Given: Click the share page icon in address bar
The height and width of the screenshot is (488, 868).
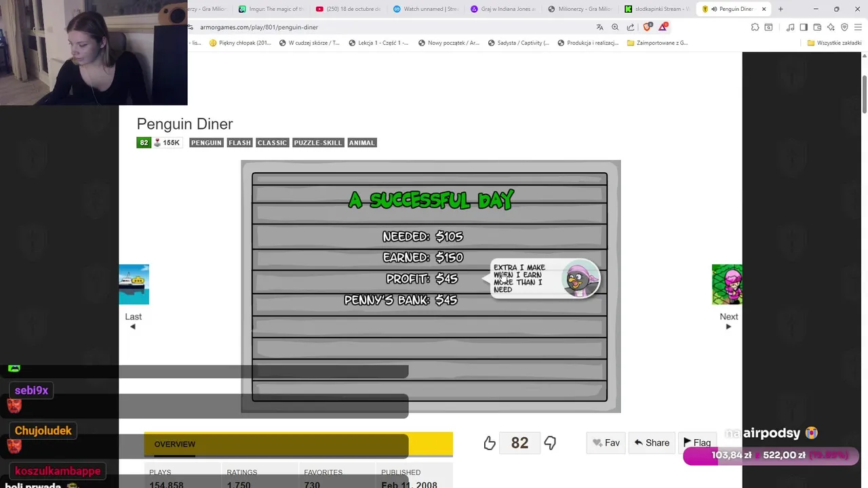Looking at the screenshot, I should click(x=631, y=27).
